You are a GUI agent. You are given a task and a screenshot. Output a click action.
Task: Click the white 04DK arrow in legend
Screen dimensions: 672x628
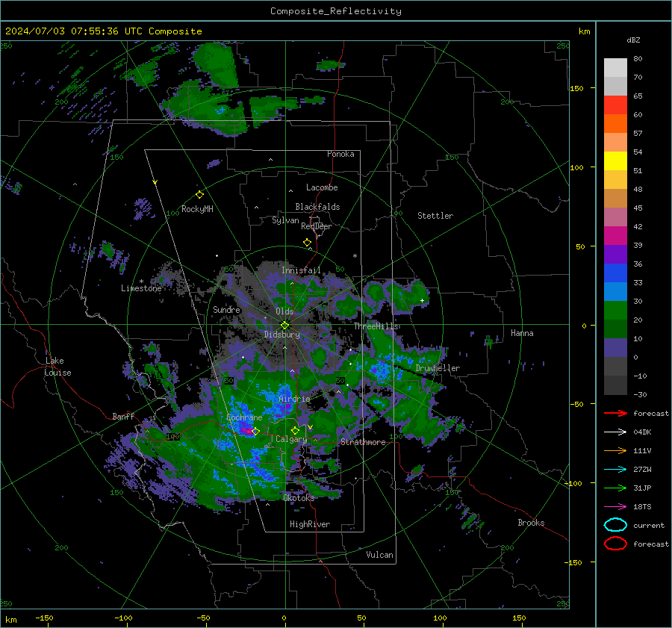pyautogui.click(x=615, y=432)
